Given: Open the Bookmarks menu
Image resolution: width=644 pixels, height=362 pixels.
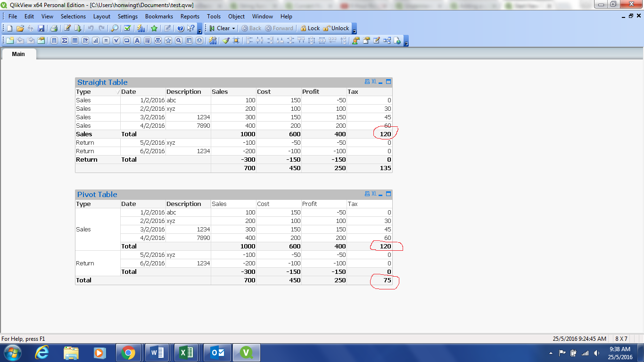Looking at the screenshot, I should click(159, 16).
